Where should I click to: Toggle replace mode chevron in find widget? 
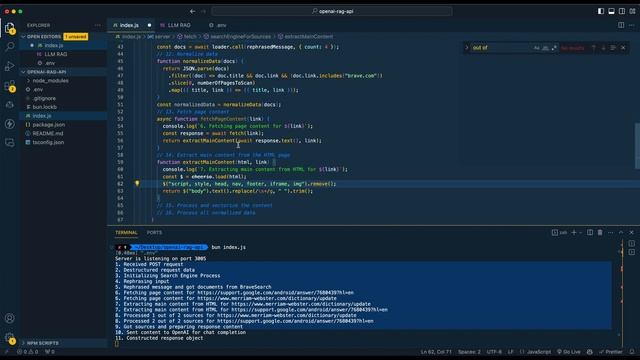coord(467,48)
